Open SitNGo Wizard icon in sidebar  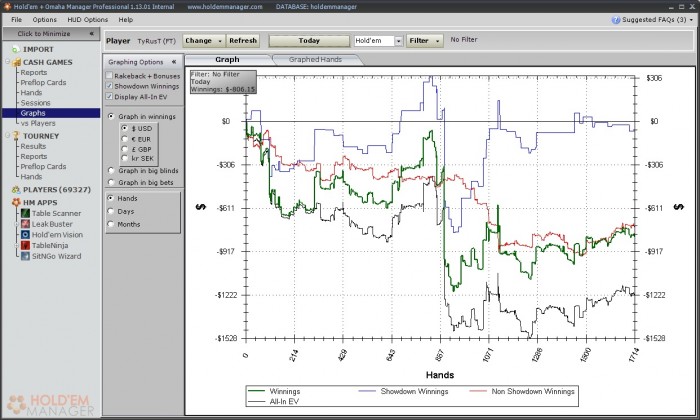click(23, 256)
